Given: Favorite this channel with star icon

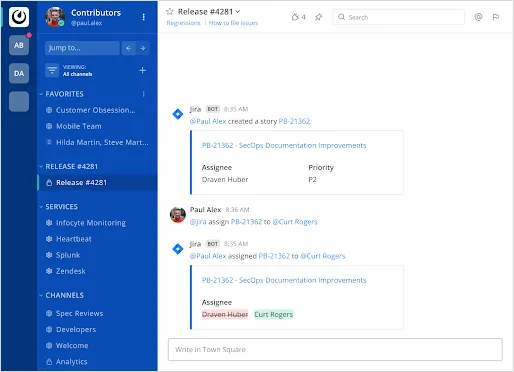Looking at the screenshot, I should point(170,12).
